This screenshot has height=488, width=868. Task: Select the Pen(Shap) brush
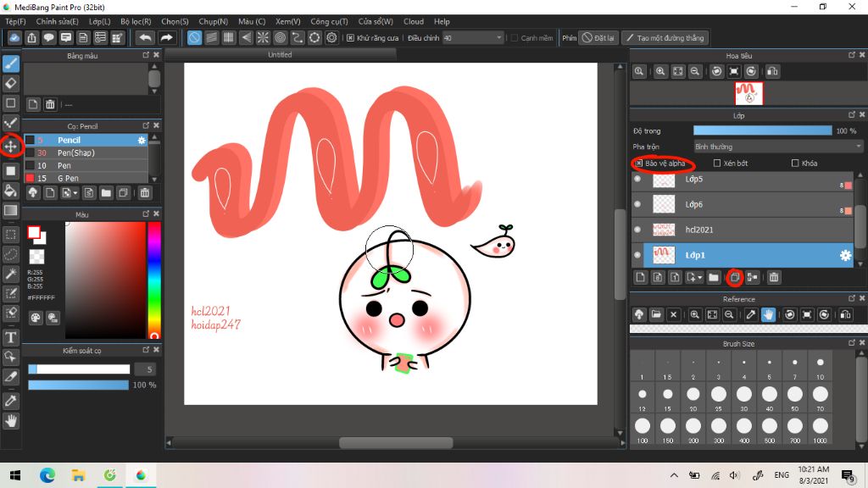tap(86, 152)
